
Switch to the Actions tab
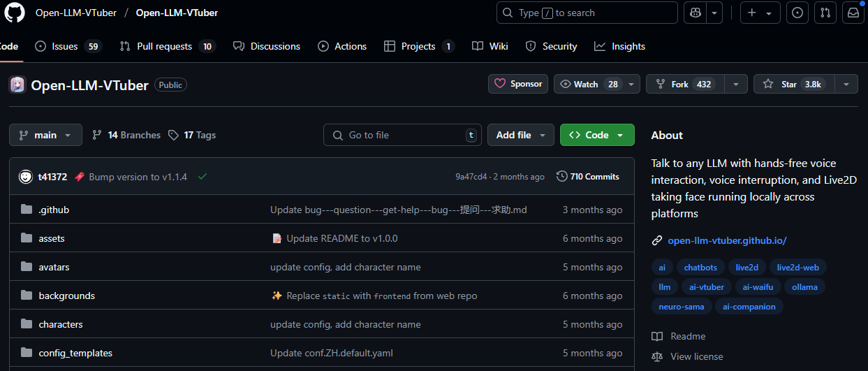(342, 46)
